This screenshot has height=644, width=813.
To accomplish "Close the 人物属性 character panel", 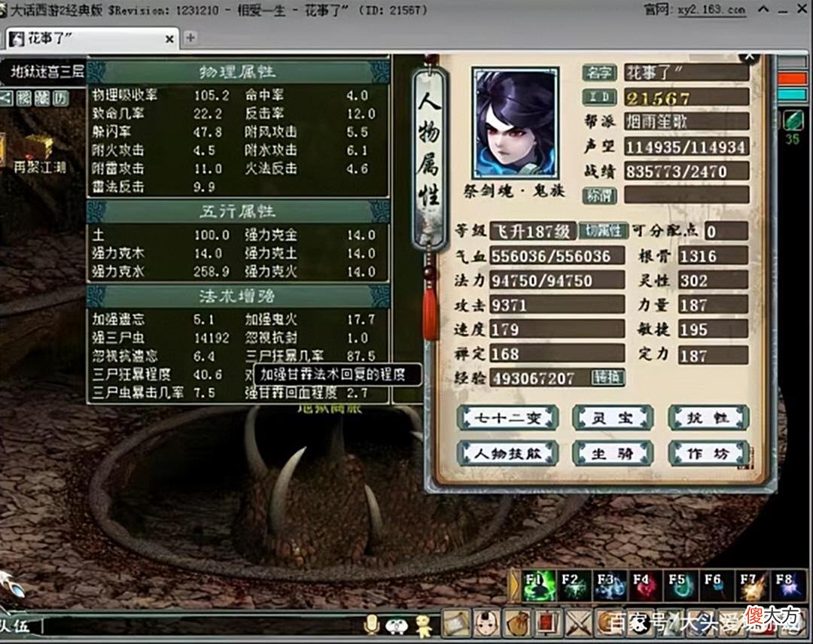I will 749,56.
